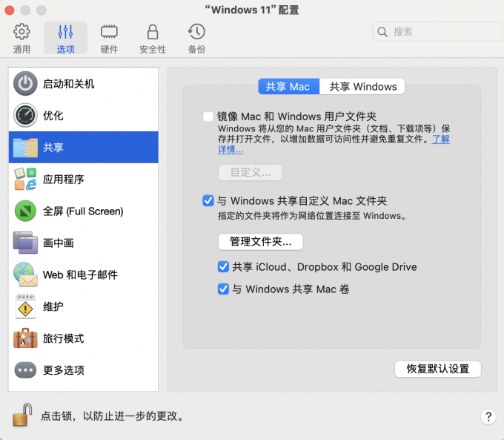Image resolution: width=504 pixels, height=440 pixels.
Task: Open the 安全性 padlock toolbar icon
Action: point(153,32)
